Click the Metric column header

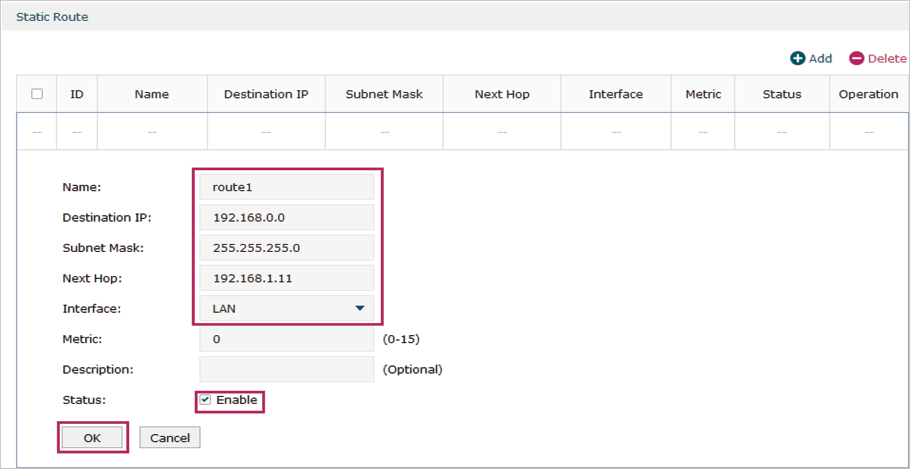coord(703,94)
